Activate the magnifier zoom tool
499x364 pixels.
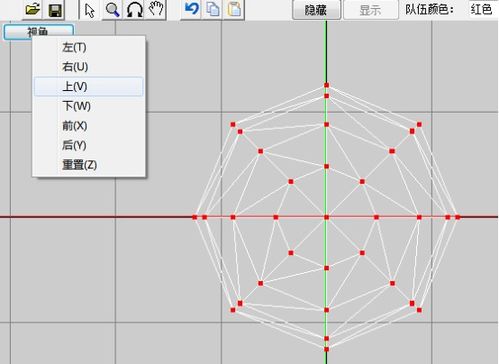point(112,10)
